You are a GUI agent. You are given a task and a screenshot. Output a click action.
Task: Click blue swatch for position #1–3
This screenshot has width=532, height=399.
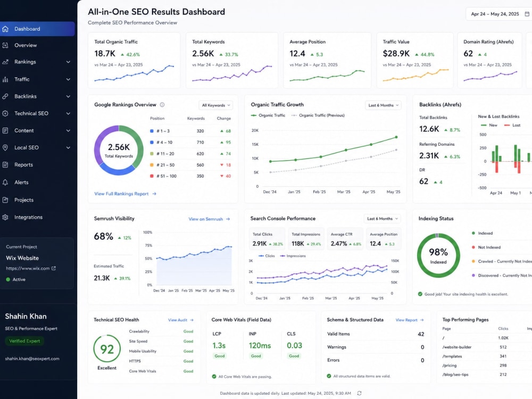click(x=152, y=131)
